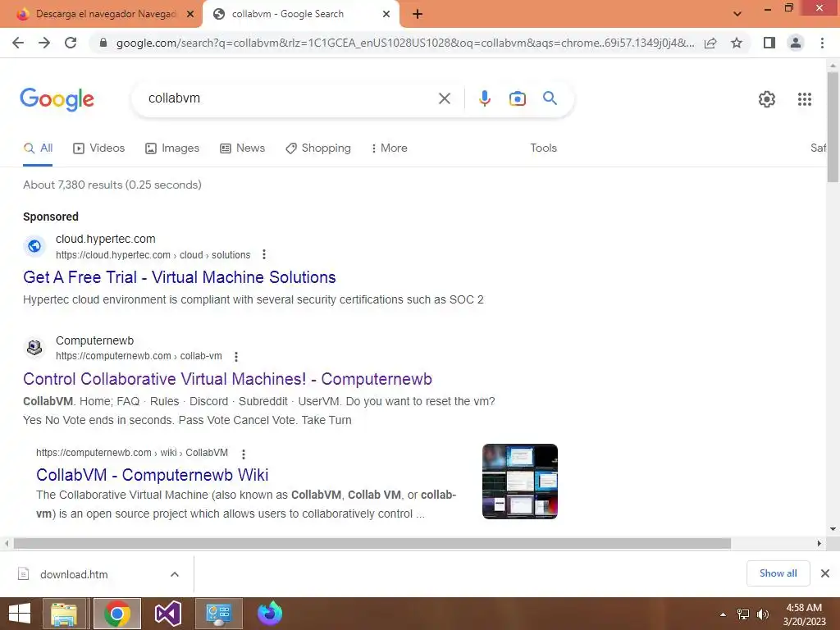Viewport: 840px width, 630px height.
Task: Click the scroll right arrow
Action: click(819, 543)
